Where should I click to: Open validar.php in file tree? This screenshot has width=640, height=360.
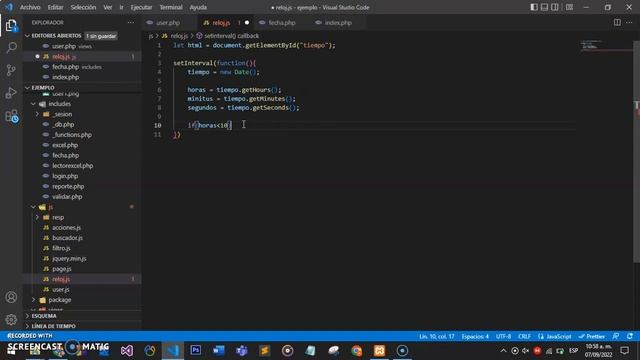(67, 196)
